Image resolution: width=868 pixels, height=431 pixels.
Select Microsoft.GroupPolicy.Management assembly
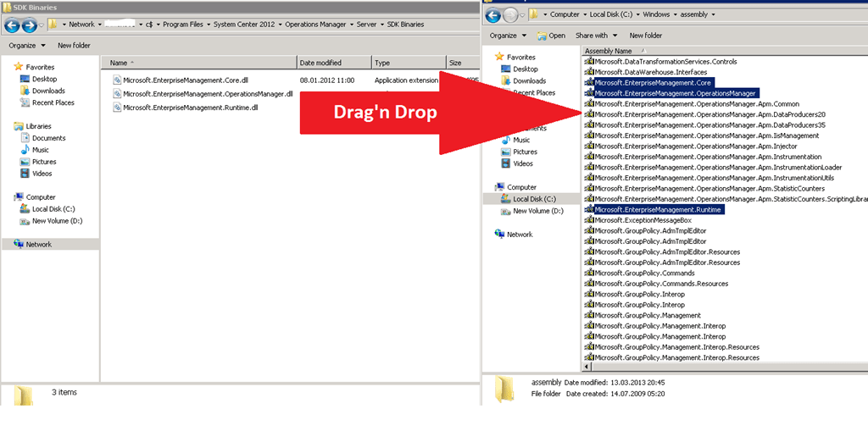(x=648, y=315)
